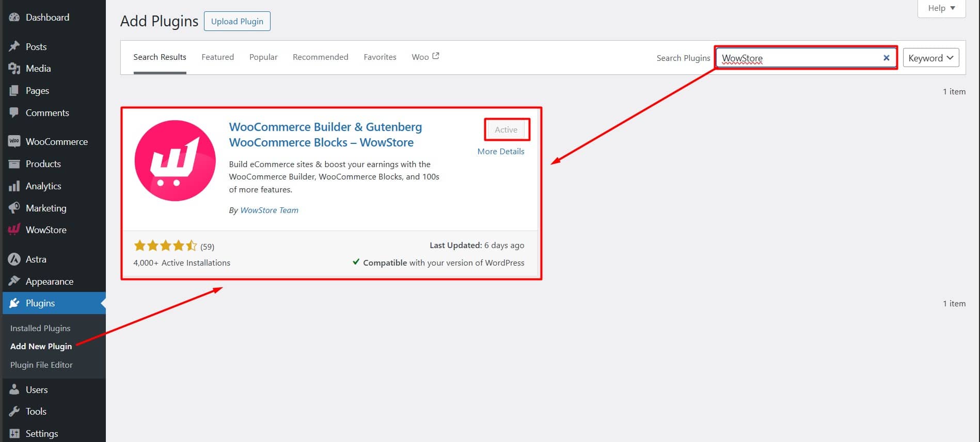980x442 pixels.
Task: Click the Upload Plugin button
Action: pyautogui.click(x=237, y=21)
